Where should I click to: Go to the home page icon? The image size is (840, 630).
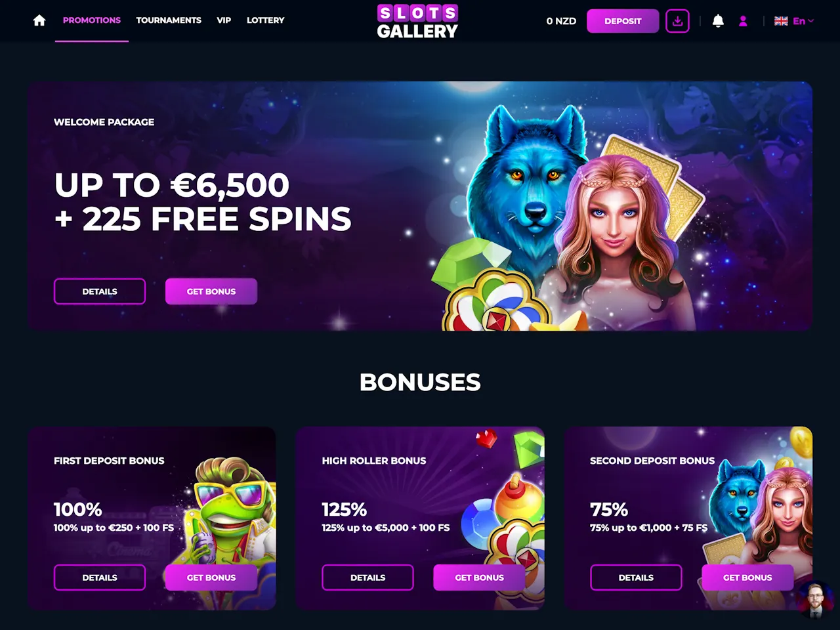click(x=39, y=20)
